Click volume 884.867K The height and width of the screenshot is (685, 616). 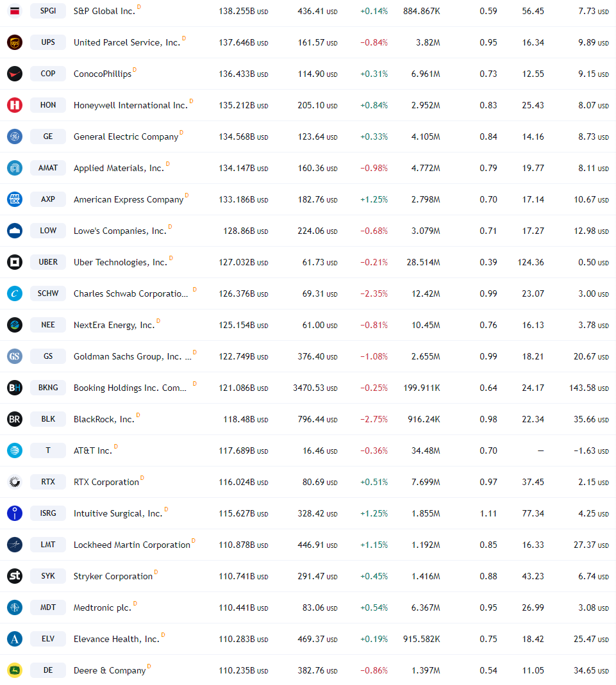pyautogui.click(x=422, y=12)
